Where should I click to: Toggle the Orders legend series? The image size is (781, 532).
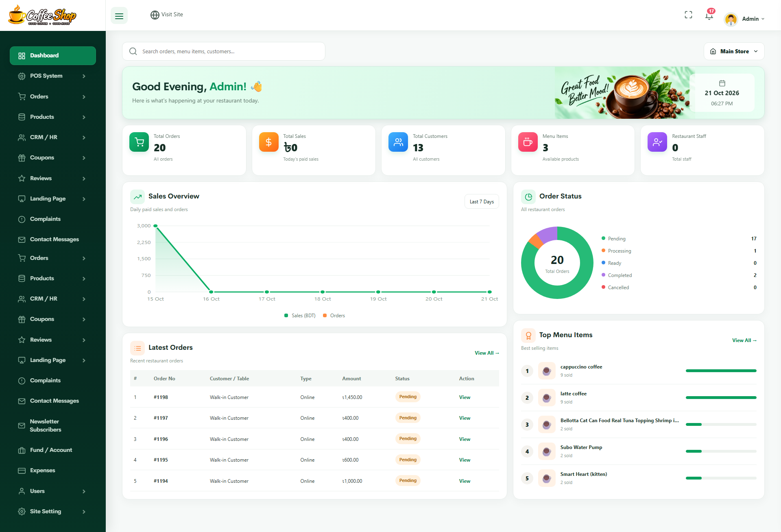(334, 316)
